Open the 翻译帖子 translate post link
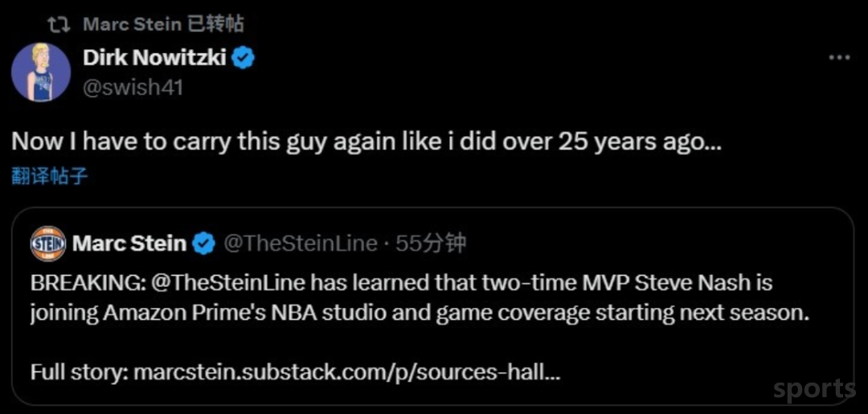Image resolution: width=868 pixels, height=414 pixels. pos(50,177)
